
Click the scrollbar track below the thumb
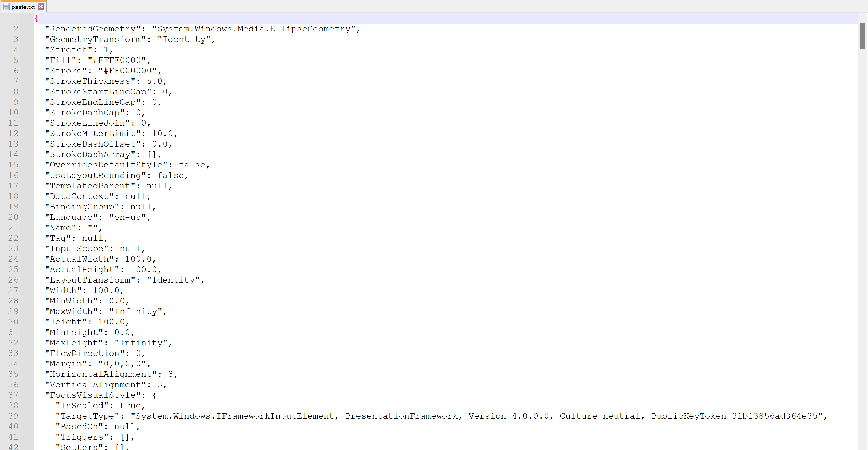coord(862,236)
